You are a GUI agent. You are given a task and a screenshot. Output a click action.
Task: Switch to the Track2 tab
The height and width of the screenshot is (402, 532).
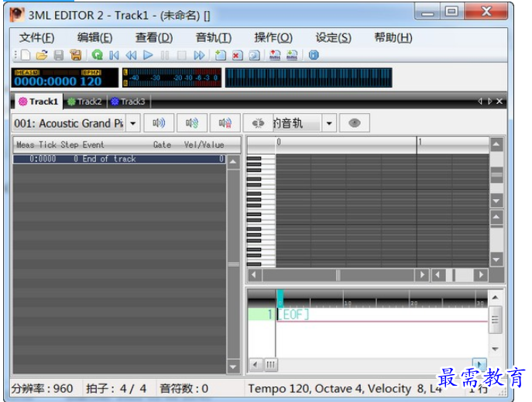tap(85, 101)
